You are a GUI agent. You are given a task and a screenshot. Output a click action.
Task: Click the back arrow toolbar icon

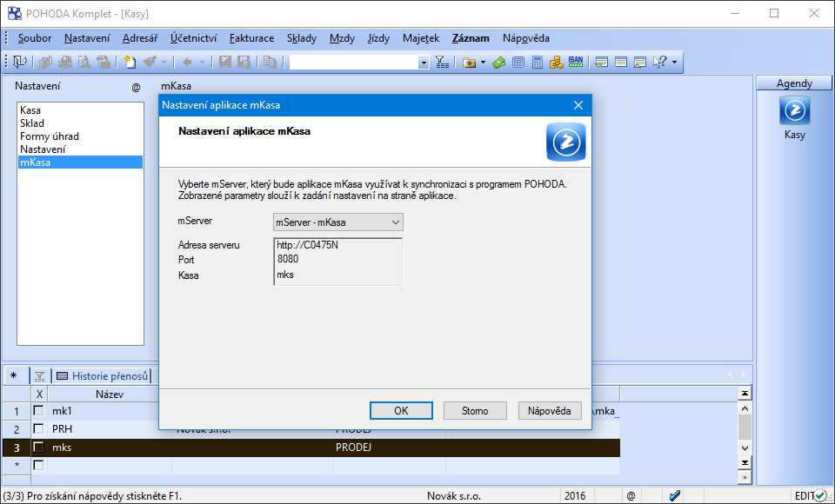[187, 63]
